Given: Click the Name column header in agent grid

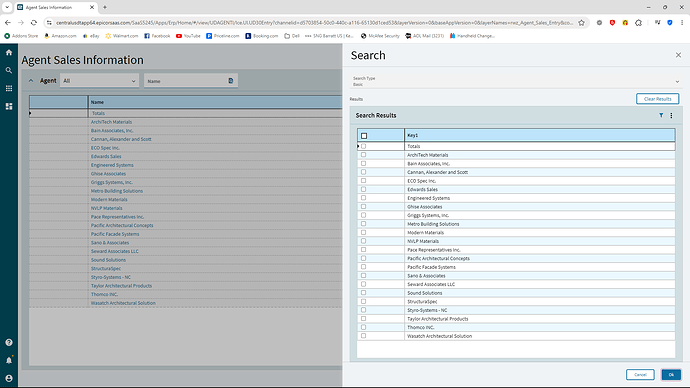Looking at the screenshot, I should [215, 102].
